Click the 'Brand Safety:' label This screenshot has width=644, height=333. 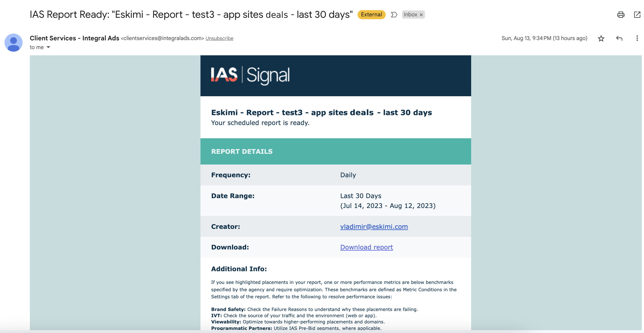click(228, 309)
